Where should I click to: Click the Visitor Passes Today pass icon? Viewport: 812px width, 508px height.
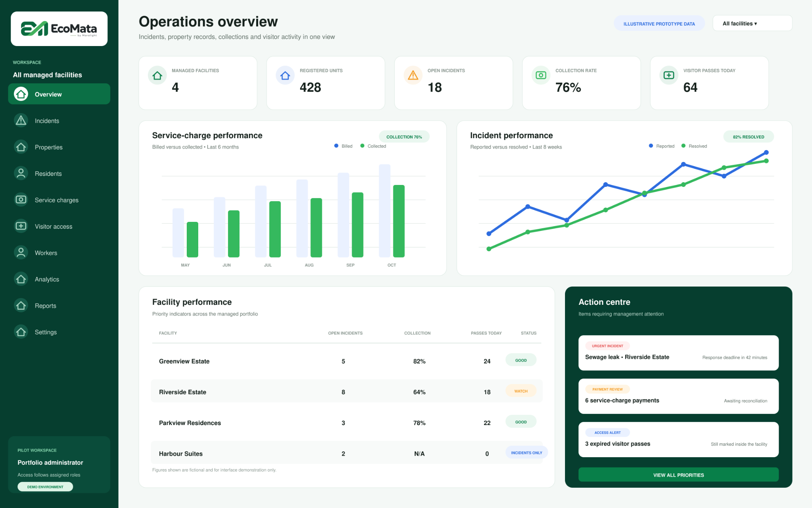(x=669, y=75)
